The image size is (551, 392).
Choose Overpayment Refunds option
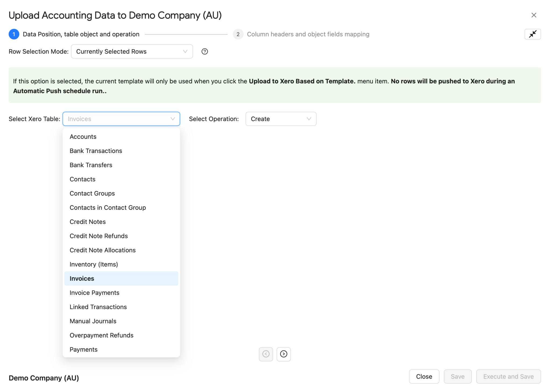pyautogui.click(x=121, y=335)
